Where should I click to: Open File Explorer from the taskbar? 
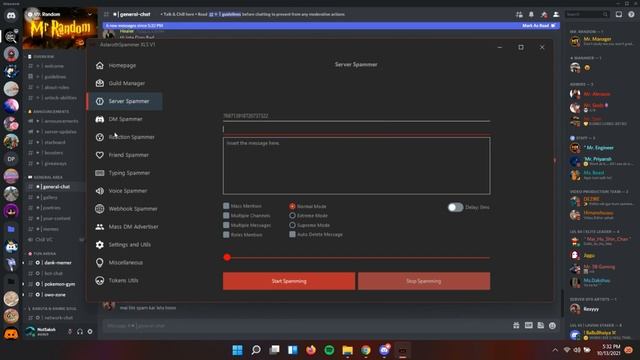(x=347, y=350)
